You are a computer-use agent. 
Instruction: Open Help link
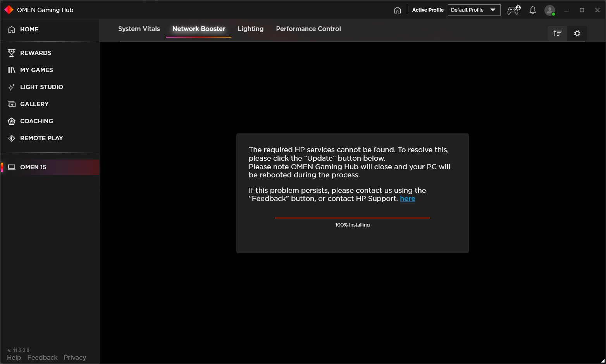point(14,357)
